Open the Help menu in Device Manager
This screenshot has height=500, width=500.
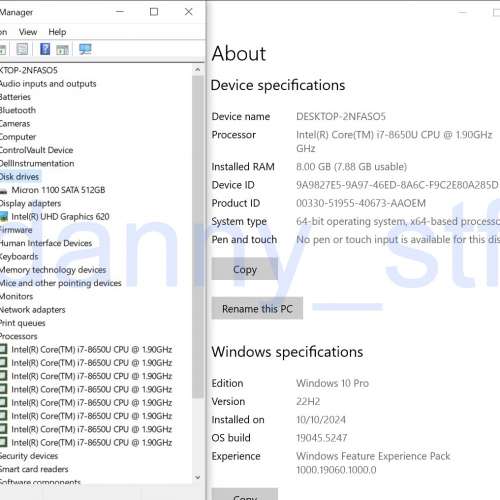pyautogui.click(x=57, y=32)
